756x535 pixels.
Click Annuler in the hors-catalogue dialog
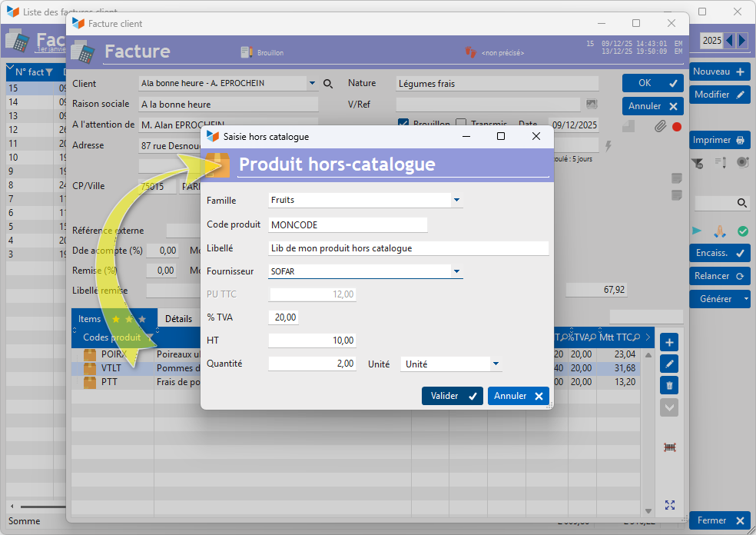[518, 396]
